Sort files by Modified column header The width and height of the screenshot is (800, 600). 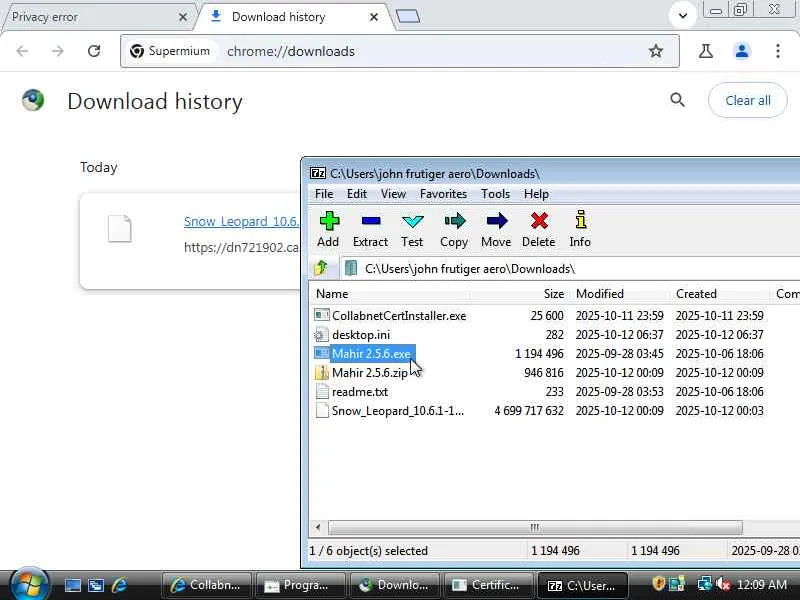coord(620,294)
